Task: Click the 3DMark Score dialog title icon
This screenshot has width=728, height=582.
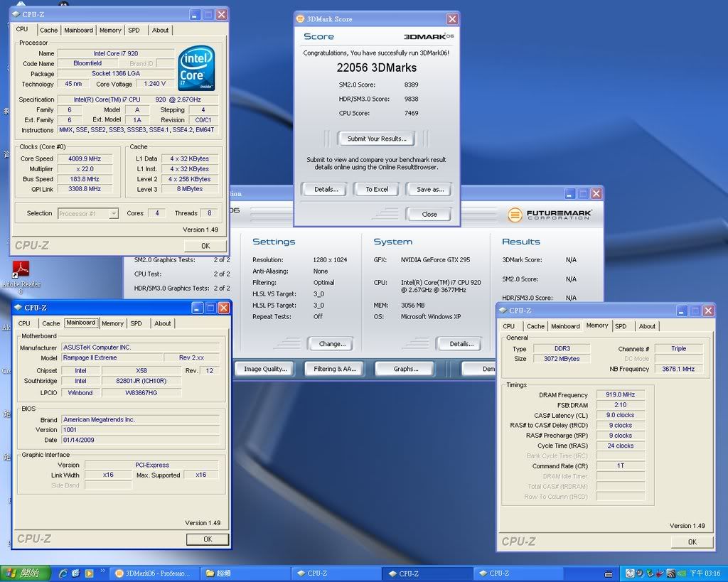Action: pos(300,19)
